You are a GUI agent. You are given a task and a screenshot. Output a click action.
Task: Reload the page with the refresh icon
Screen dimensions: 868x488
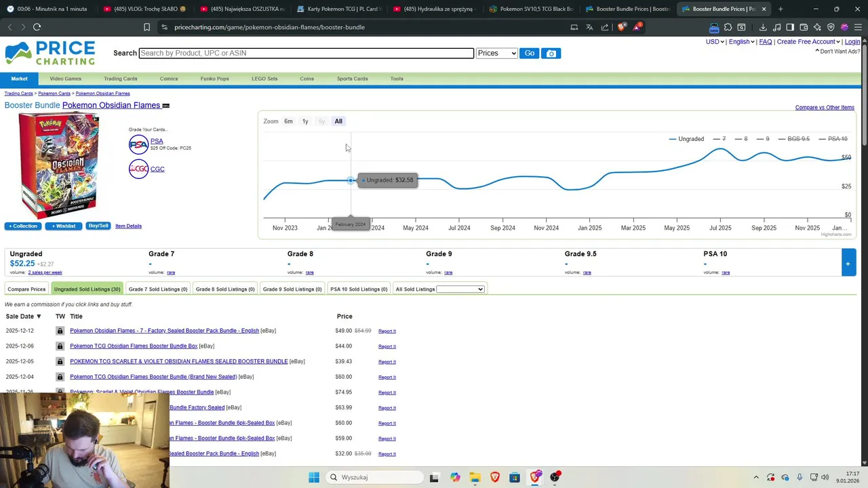pos(37,27)
